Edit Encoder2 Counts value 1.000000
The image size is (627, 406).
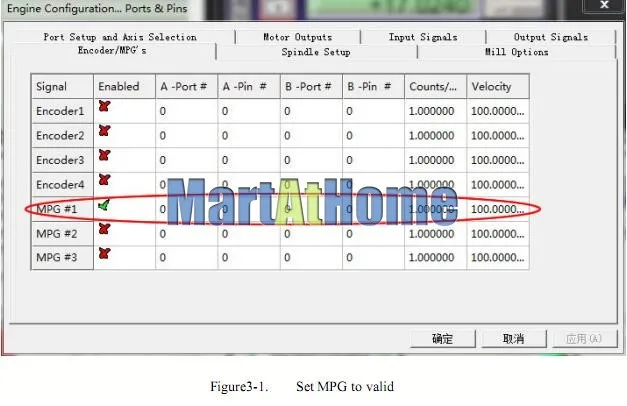tap(436, 136)
